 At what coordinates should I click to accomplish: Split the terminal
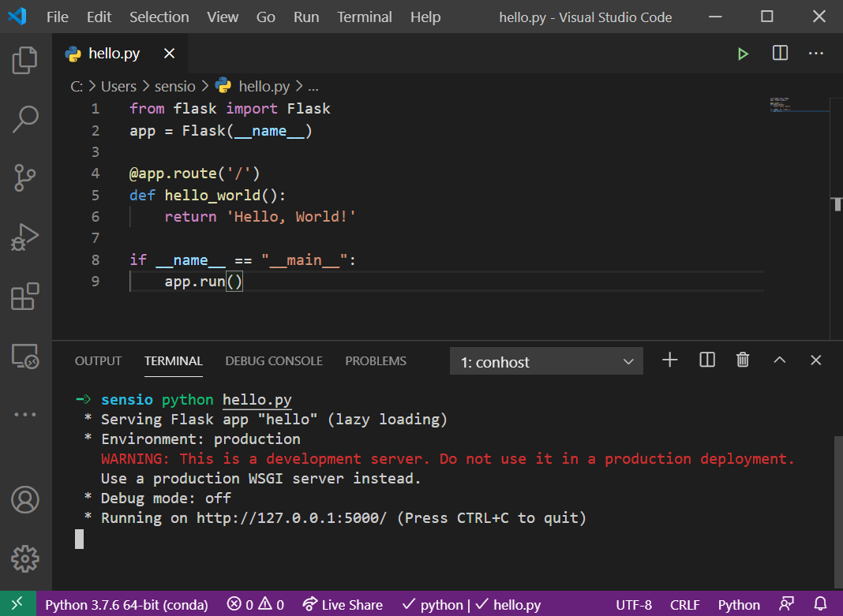click(707, 360)
